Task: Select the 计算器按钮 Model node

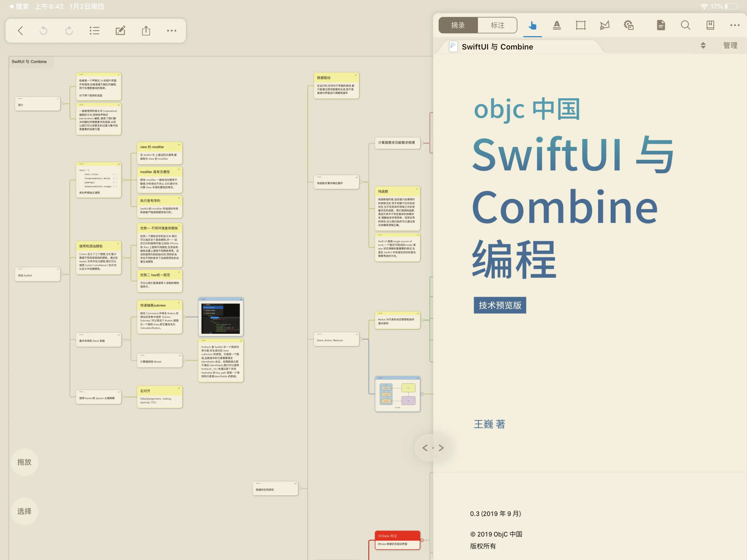Action: (160, 360)
